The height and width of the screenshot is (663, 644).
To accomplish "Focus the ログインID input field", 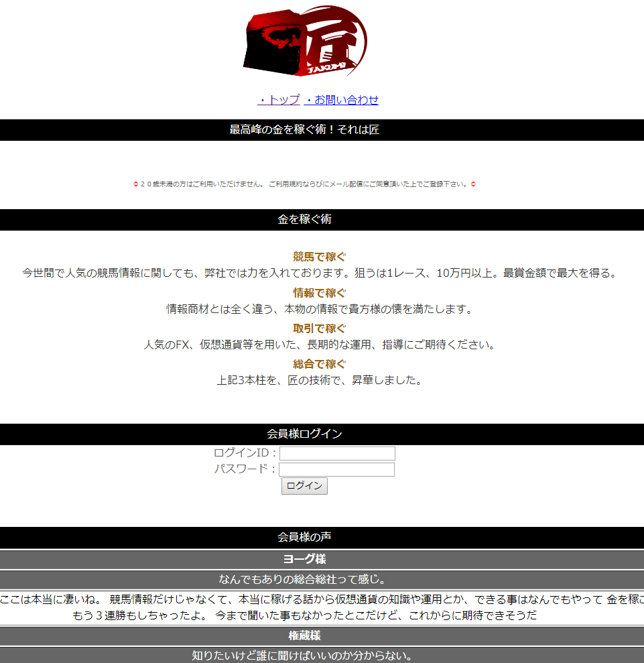I will [x=337, y=453].
